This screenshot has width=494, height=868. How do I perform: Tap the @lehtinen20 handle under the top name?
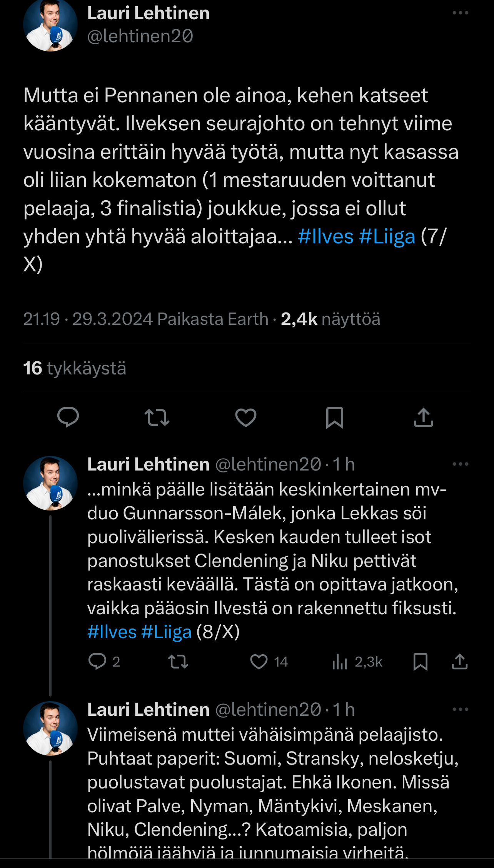coord(140,36)
